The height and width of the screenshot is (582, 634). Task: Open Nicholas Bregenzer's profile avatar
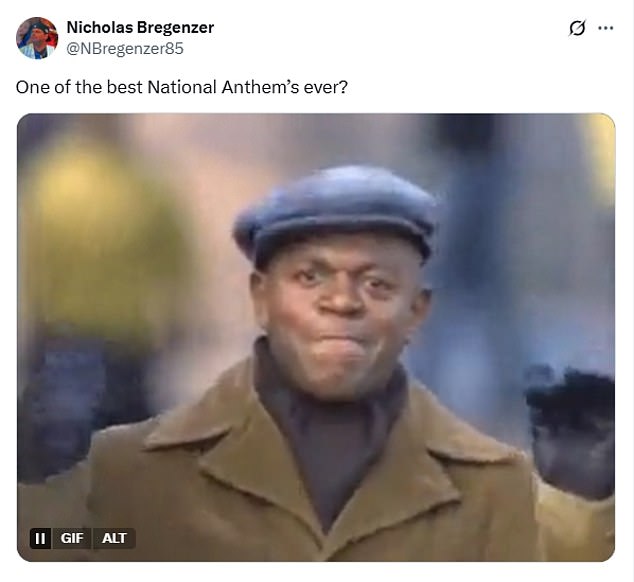pos(37,38)
